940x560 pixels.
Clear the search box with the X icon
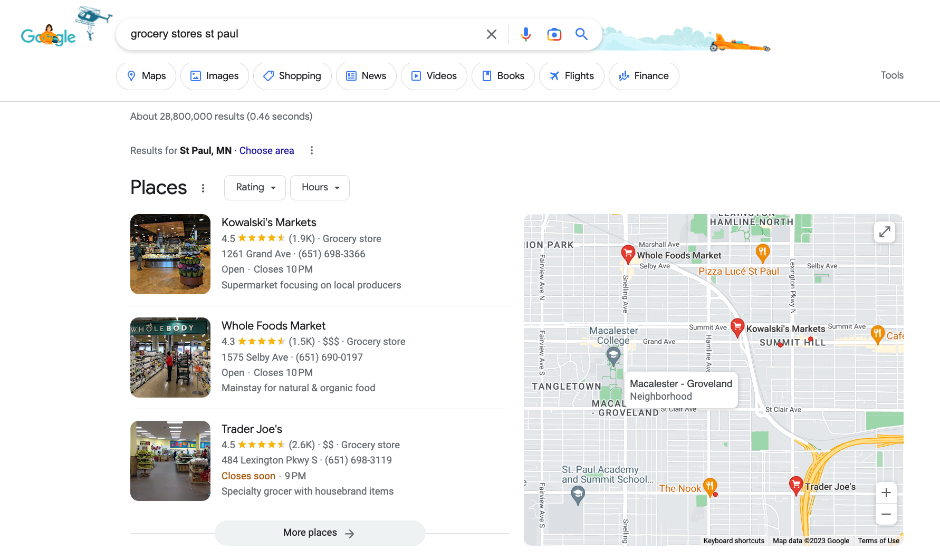point(492,34)
